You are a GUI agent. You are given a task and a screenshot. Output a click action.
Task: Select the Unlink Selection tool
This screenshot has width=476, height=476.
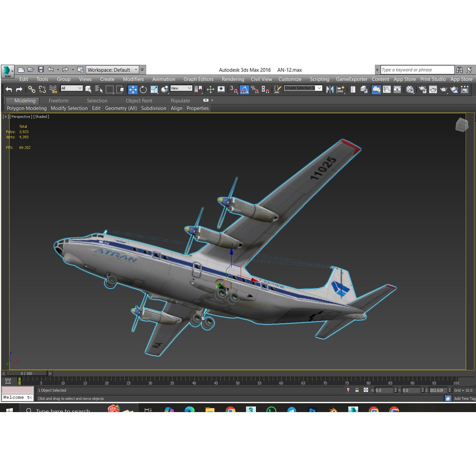click(x=42, y=89)
